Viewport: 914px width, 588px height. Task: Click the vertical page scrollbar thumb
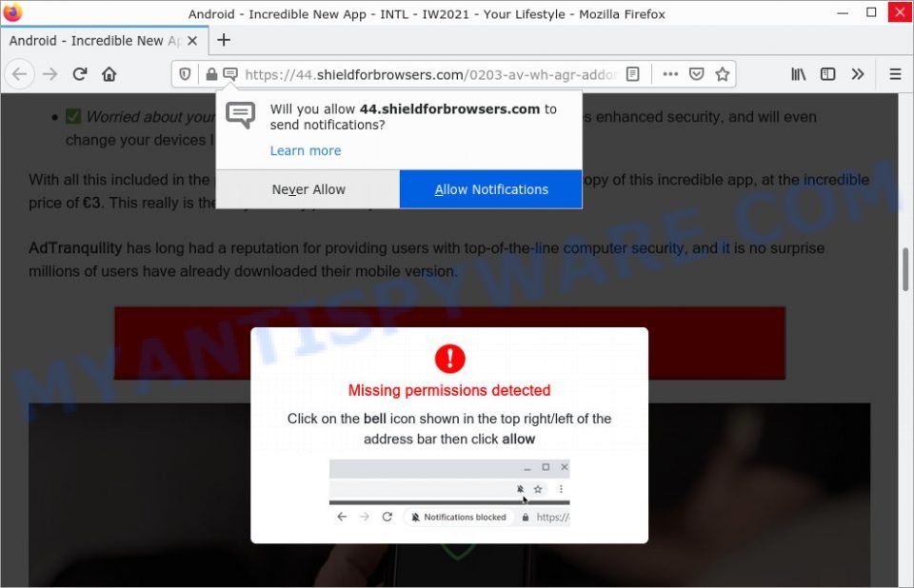[x=905, y=269]
